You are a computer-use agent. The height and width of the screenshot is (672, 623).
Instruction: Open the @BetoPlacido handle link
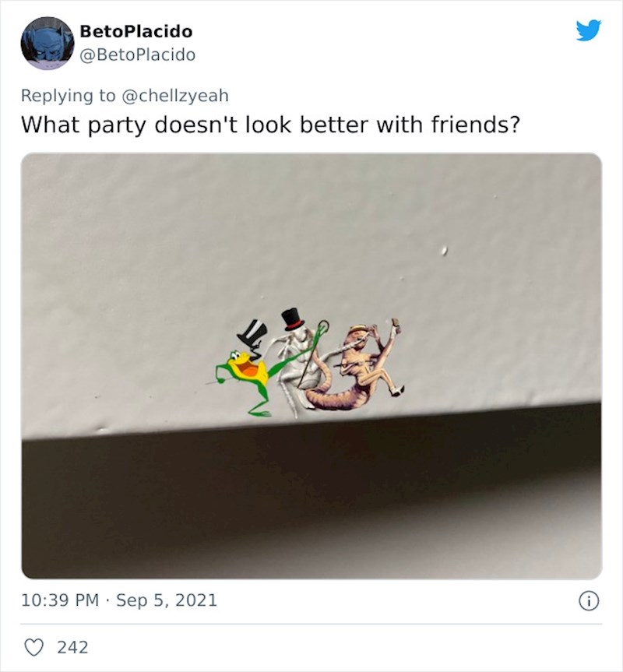click(x=138, y=55)
